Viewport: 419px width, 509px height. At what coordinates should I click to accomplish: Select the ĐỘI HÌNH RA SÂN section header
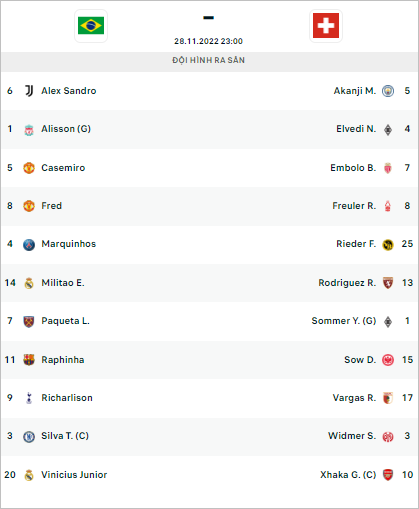tap(209, 60)
